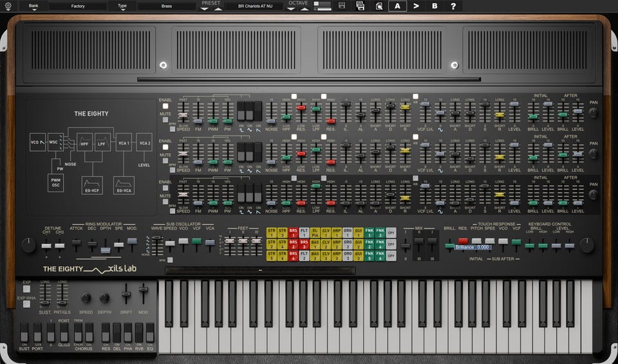The height and width of the screenshot is (364, 618).
Task: Select the EG-VCF block in diagram
Action: (92, 185)
